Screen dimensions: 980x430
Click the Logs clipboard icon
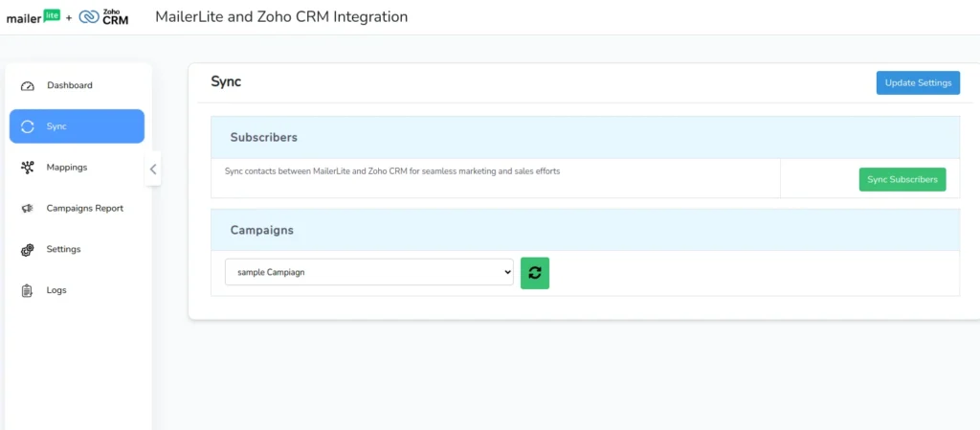(28, 290)
